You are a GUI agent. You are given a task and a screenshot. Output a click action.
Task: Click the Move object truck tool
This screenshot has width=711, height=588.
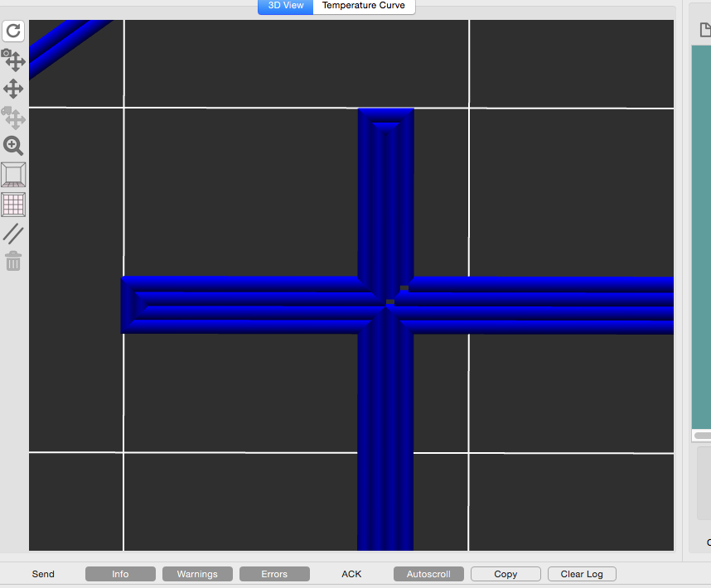click(13, 118)
